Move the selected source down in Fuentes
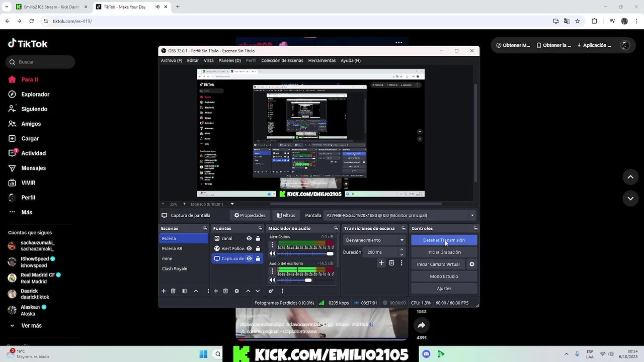This screenshot has width=644, height=362. (x=258, y=291)
